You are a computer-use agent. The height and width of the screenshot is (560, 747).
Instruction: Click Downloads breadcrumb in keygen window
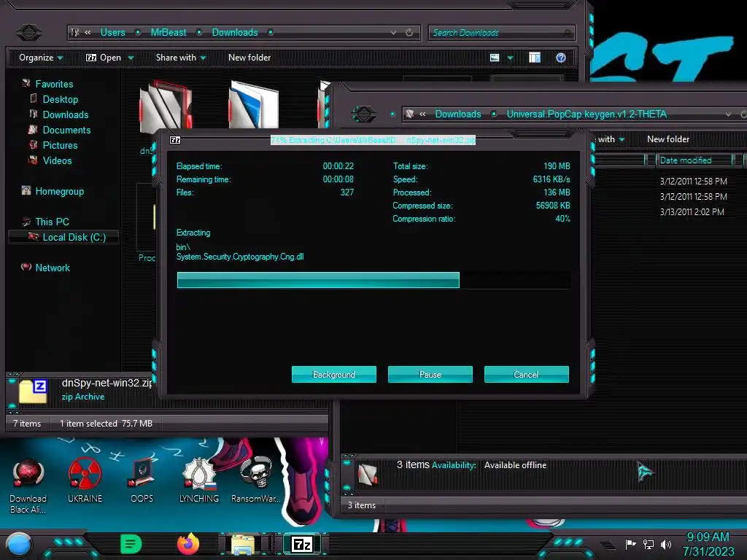point(458,114)
